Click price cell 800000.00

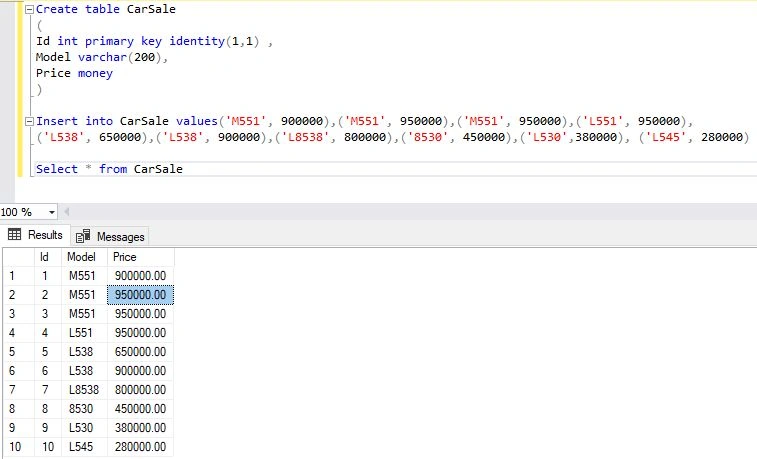(x=140, y=389)
